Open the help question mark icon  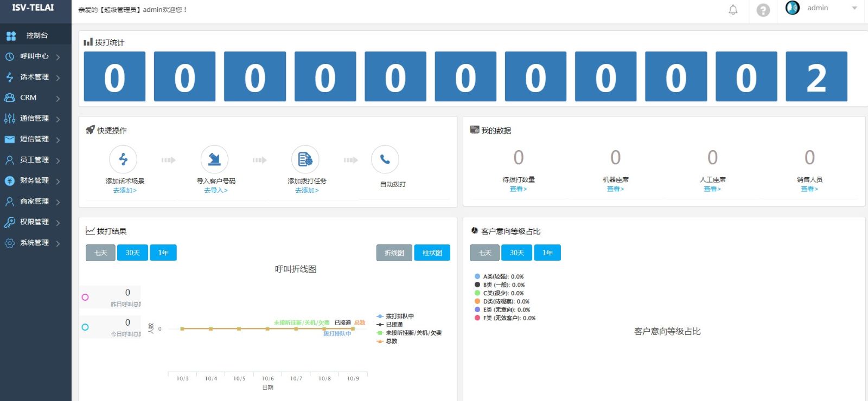click(x=763, y=10)
